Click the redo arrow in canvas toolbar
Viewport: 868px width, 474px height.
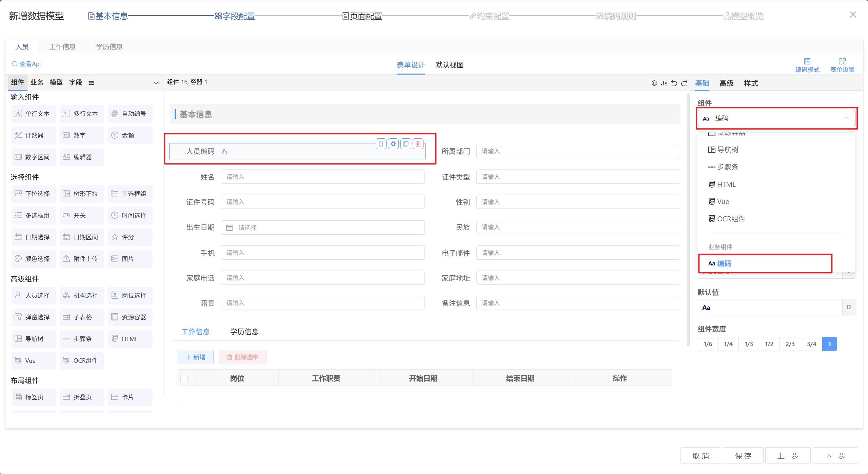point(684,83)
